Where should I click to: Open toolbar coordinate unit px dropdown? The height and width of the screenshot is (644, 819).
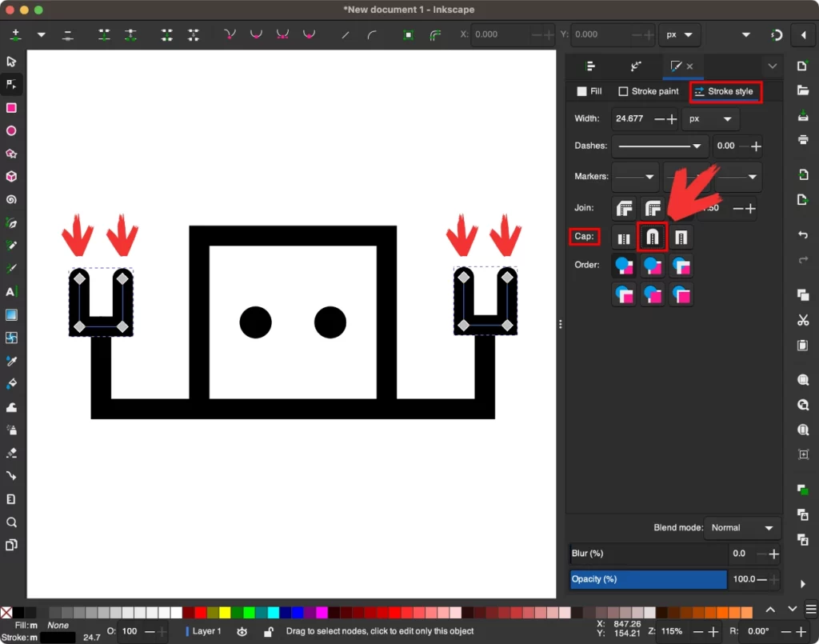pyautogui.click(x=679, y=34)
